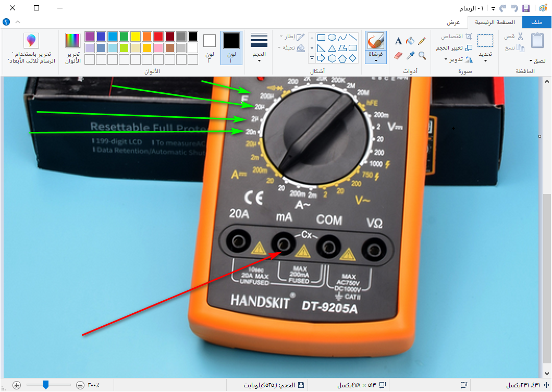Open the Resize (تغيير الحجم) dialog
Screen dimensions: 552x392
[x=454, y=48]
